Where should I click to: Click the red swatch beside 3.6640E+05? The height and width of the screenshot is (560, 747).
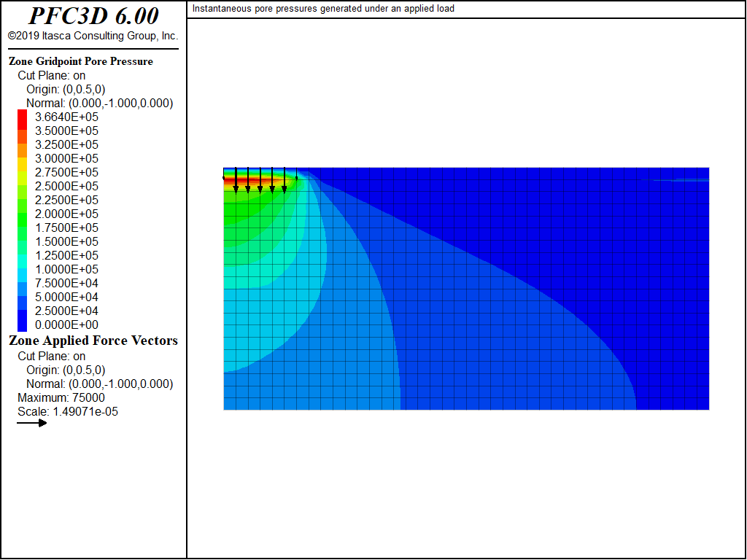(x=23, y=120)
